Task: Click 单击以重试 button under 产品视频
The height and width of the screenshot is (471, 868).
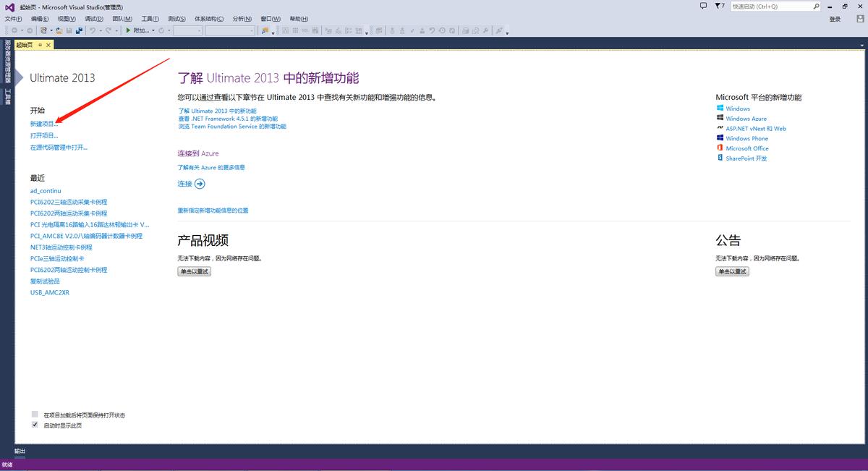Action: (x=194, y=271)
